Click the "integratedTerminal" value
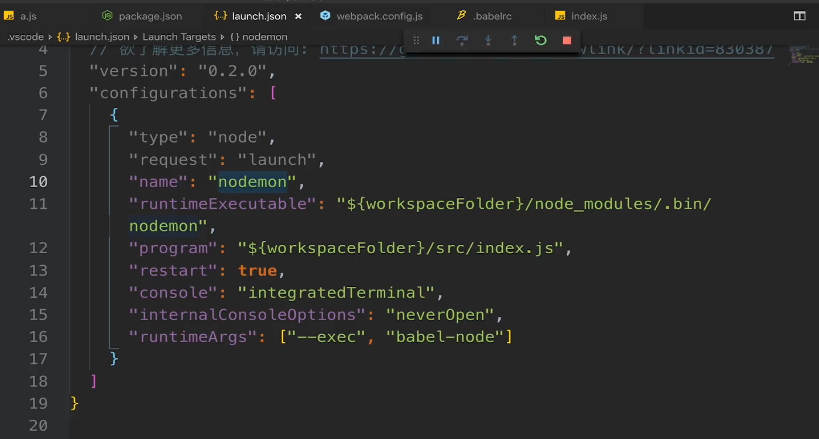The width and height of the screenshot is (819, 439). click(336, 292)
